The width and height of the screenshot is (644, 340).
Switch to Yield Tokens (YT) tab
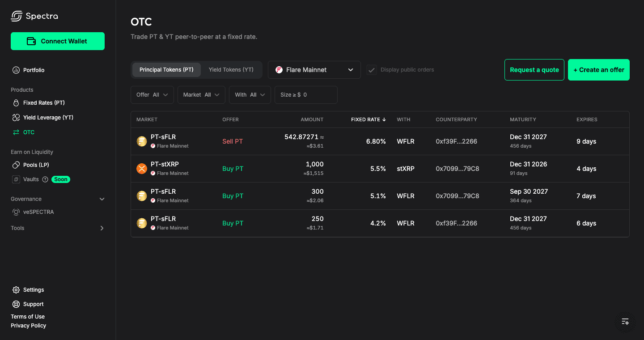tap(231, 70)
